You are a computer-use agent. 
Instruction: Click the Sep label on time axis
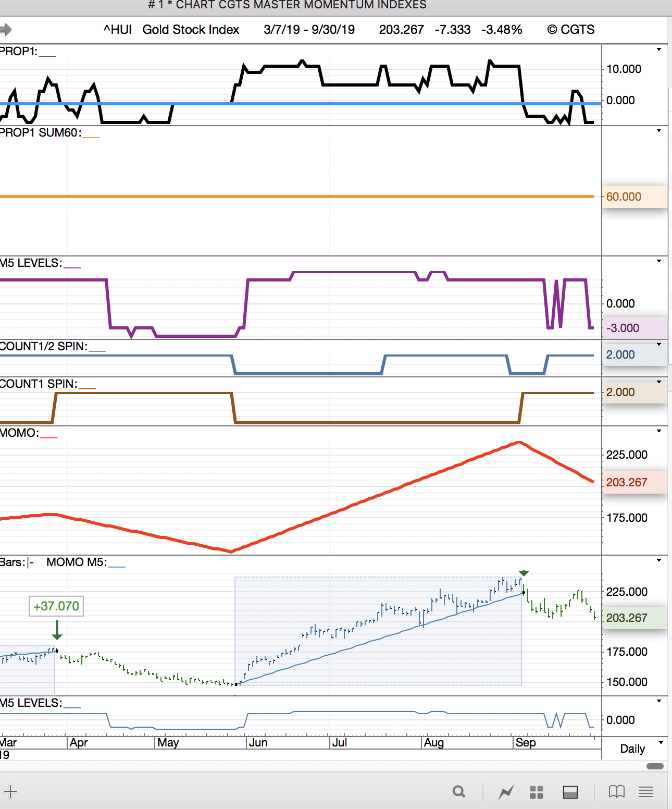(x=526, y=743)
